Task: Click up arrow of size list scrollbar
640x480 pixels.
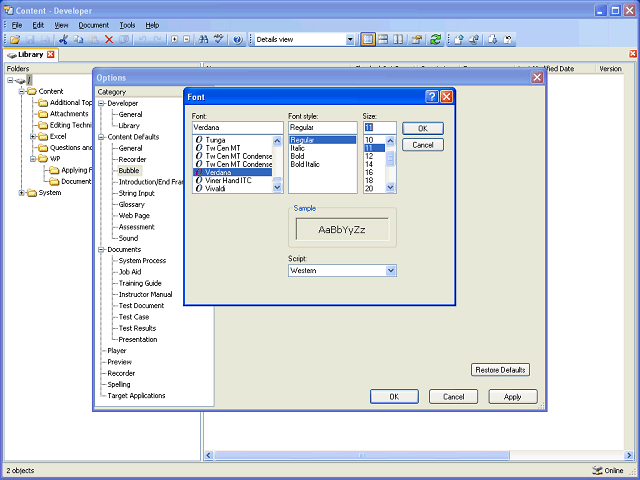Action: coord(390,141)
